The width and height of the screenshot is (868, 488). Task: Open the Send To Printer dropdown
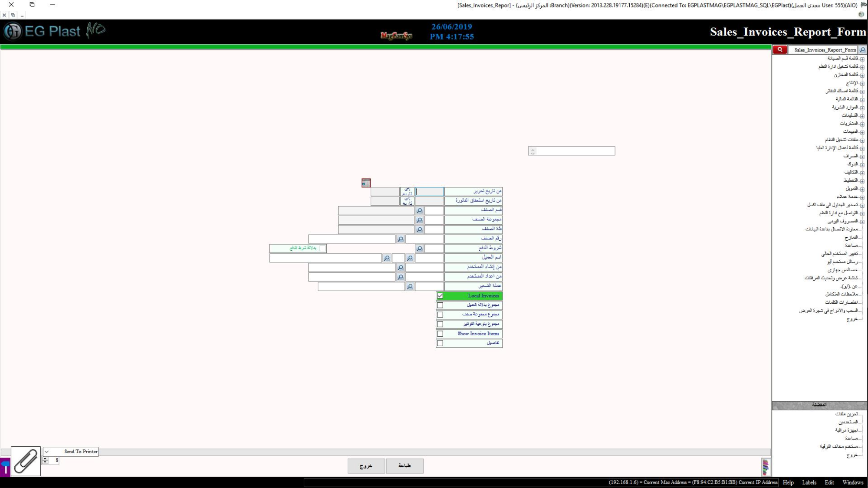46,452
